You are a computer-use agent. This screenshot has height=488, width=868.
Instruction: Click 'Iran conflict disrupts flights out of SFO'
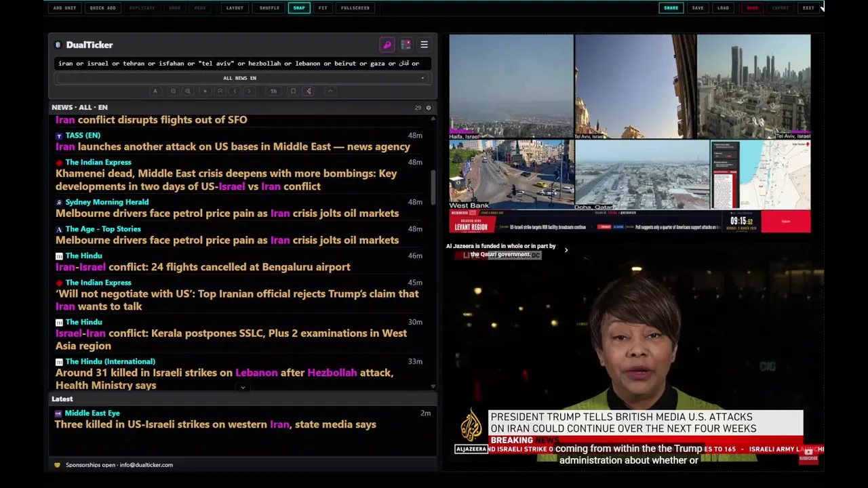click(x=151, y=120)
